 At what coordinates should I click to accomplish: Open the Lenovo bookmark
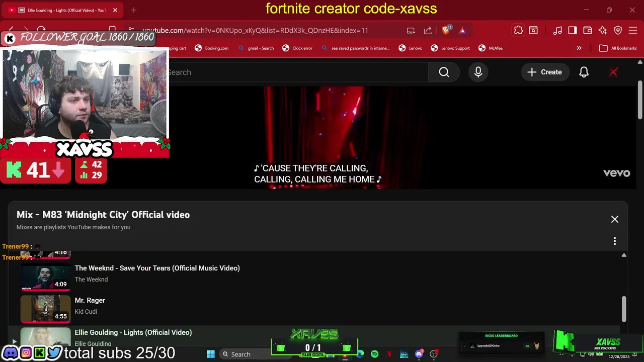411,48
